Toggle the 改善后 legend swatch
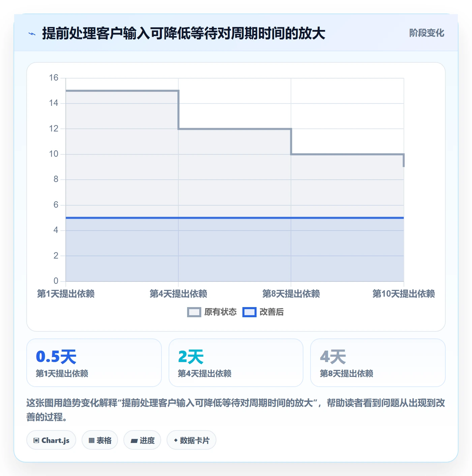 (249, 312)
